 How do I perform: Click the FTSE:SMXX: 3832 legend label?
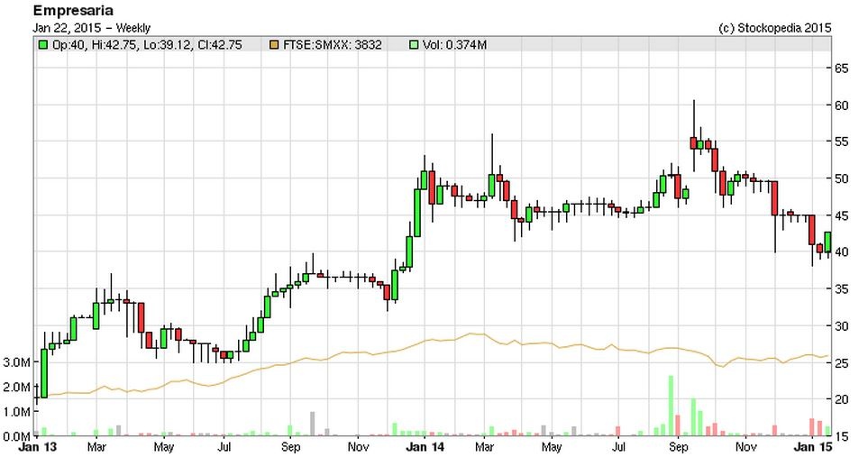(331, 44)
